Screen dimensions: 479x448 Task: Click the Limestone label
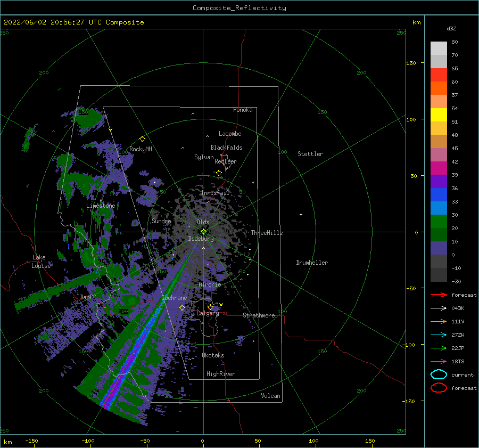pos(101,206)
